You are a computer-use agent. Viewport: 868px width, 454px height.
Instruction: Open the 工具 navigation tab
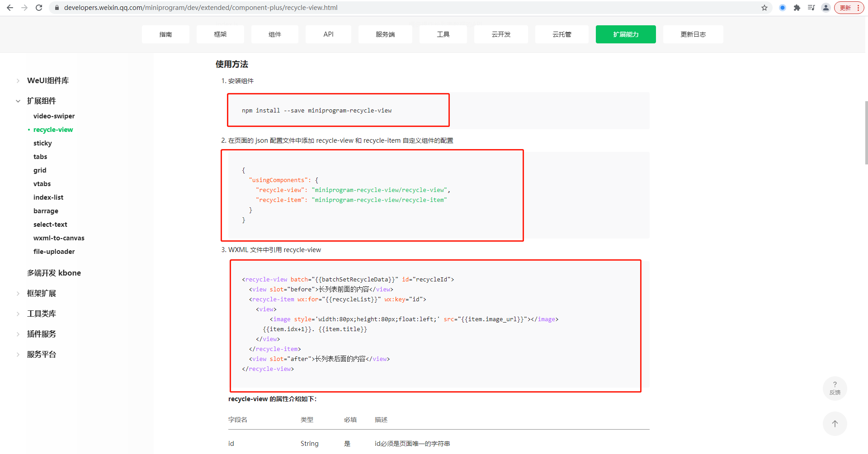[443, 34]
